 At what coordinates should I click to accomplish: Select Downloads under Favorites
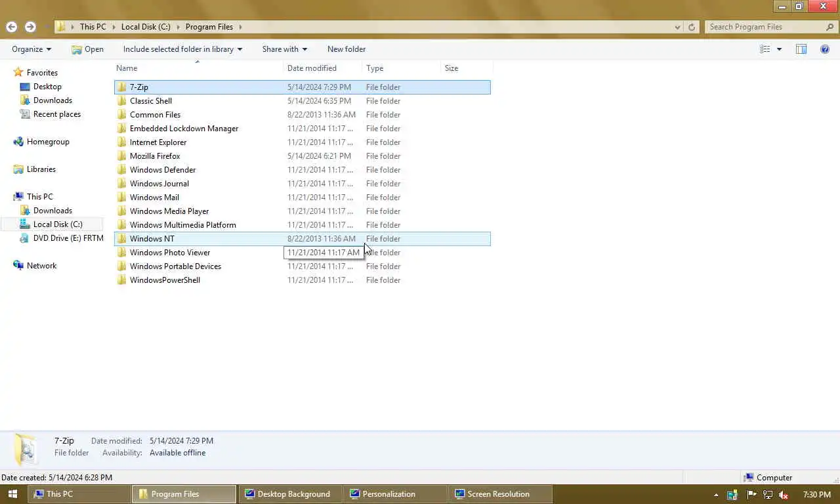click(52, 100)
